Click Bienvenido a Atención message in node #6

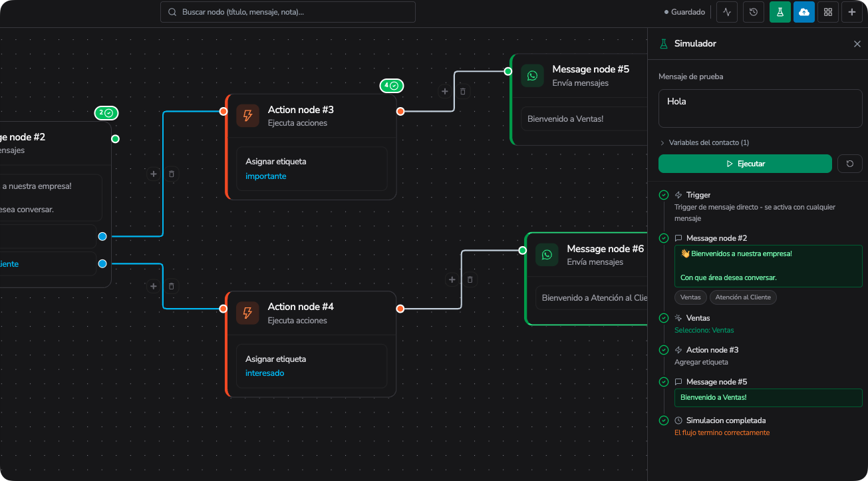(x=594, y=298)
